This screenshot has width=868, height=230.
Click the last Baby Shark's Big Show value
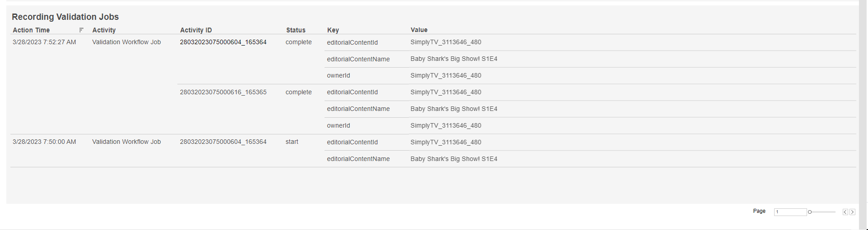[454, 159]
